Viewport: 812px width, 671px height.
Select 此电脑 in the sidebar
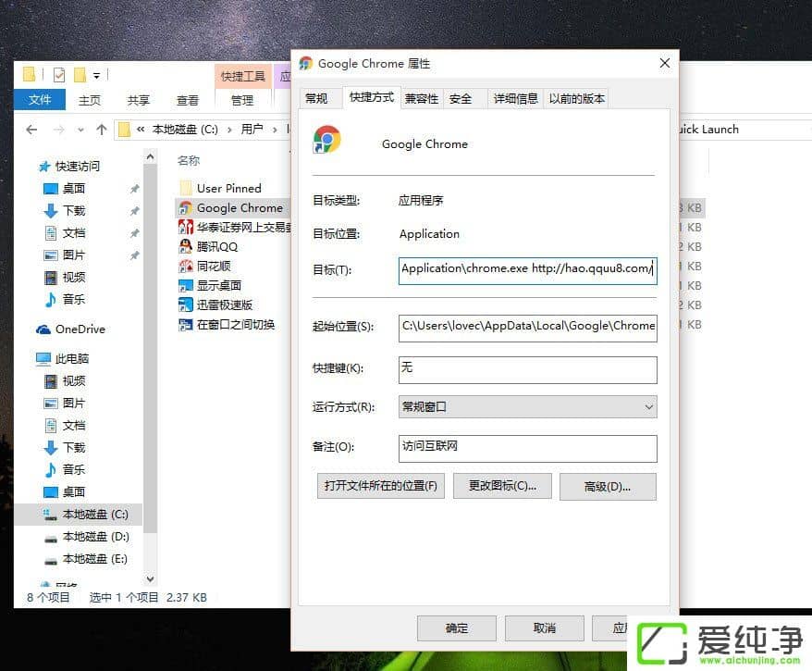pyautogui.click(x=68, y=358)
